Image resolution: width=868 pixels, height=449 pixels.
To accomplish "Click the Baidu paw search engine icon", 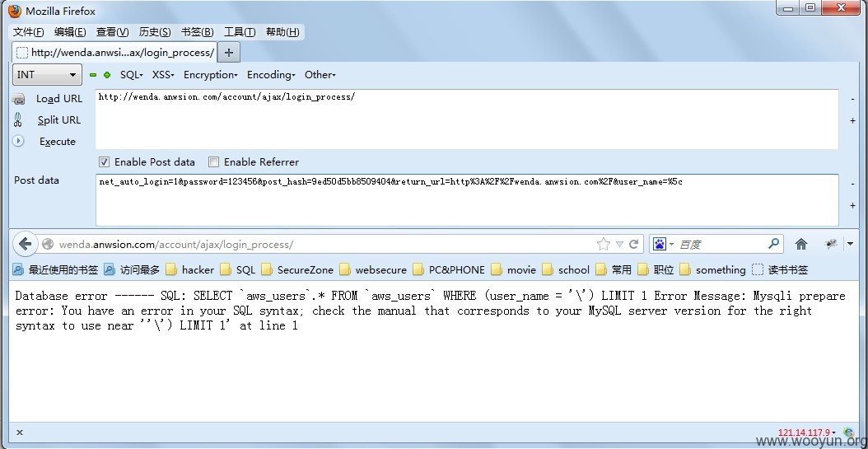I will 660,244.
